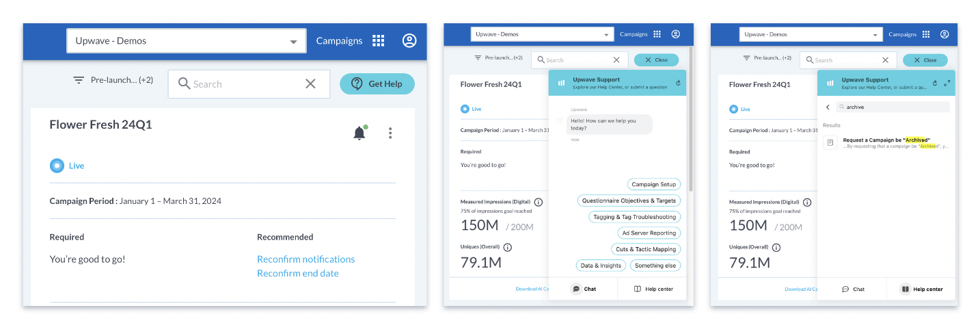
Task: Click the Download link in the right panel
Action: click(x=800, y=290)
